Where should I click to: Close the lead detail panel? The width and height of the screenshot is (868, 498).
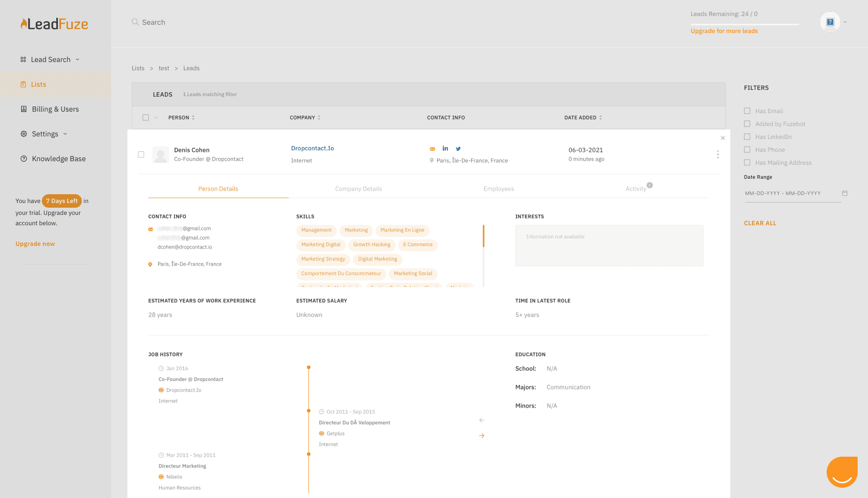723,138
